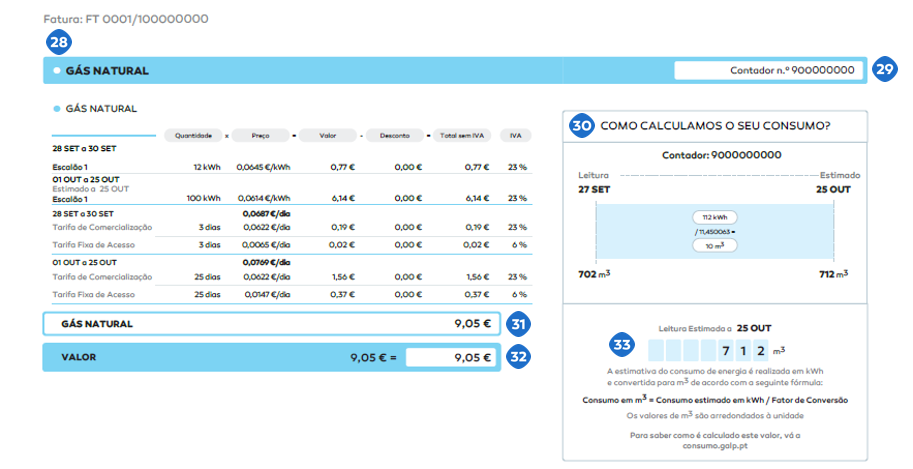
Task: Click the 0,0147 €/dia price cell
Action: 267,295
